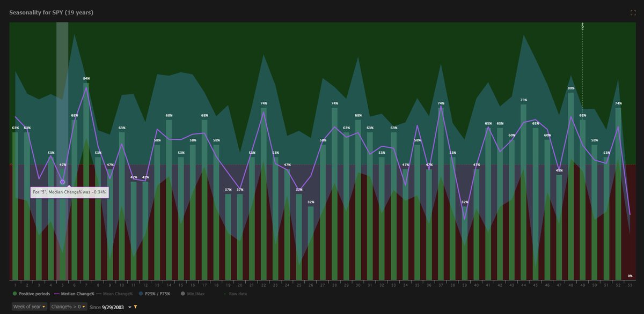Click x-axis label 1
The width and height of the screenshot is (644, 314).
15,285
